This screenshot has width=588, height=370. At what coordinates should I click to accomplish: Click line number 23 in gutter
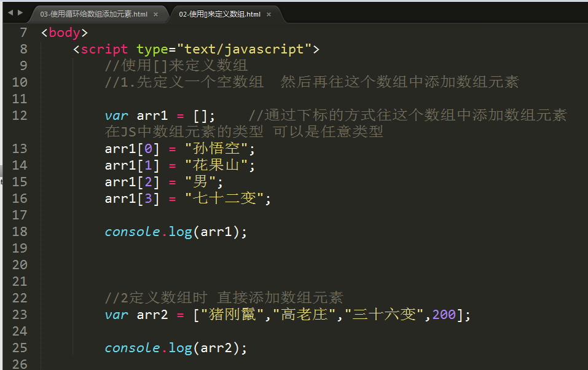click(20, 315)
